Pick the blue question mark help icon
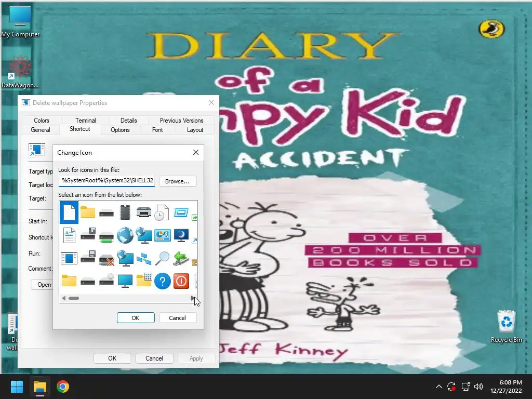 (163, 281)
